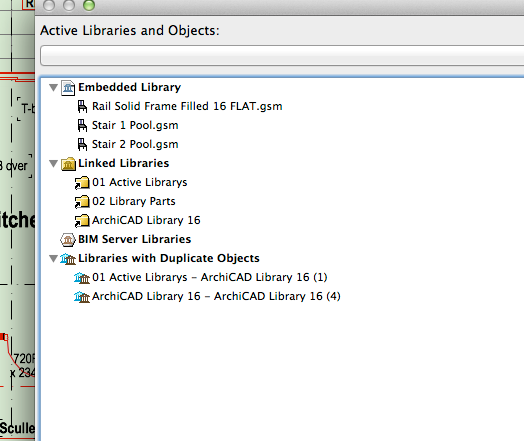Select ArchiCAD Library 16 linked library
The image size is (524, 441).
146,220
